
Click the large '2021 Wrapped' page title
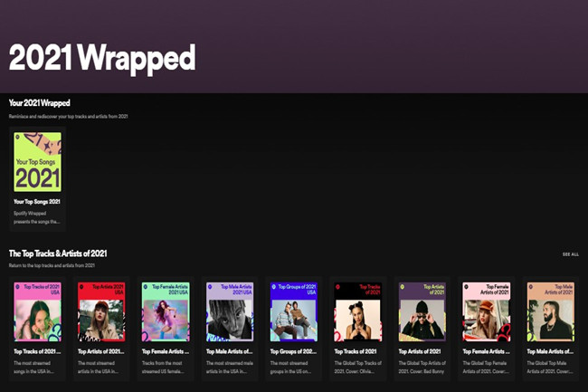[102, 58]
